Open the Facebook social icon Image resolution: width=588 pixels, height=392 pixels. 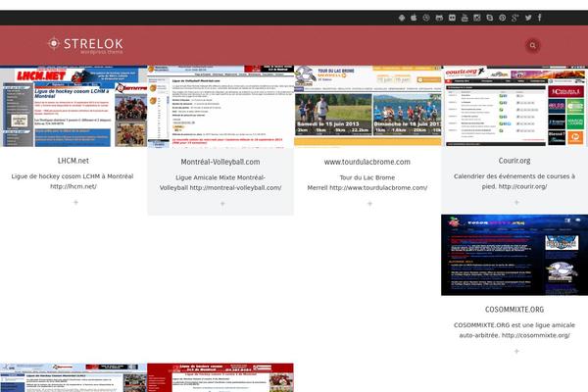pos(540,18)
